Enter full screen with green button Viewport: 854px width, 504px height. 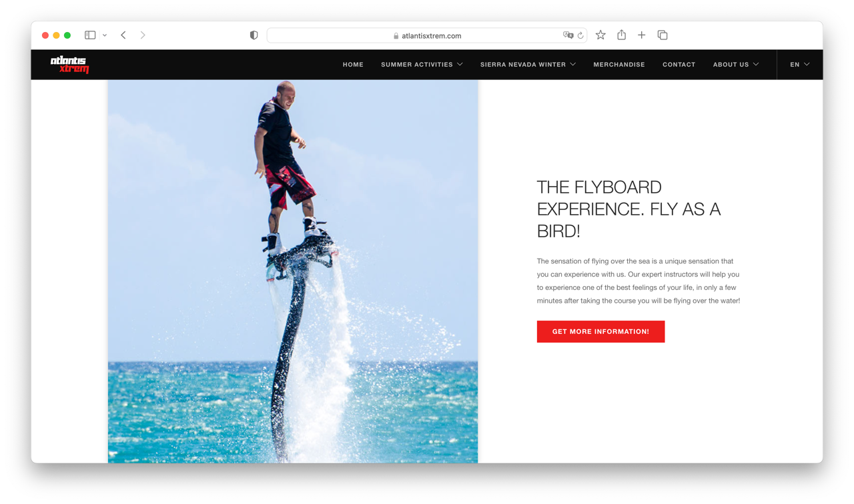[67, 35]
